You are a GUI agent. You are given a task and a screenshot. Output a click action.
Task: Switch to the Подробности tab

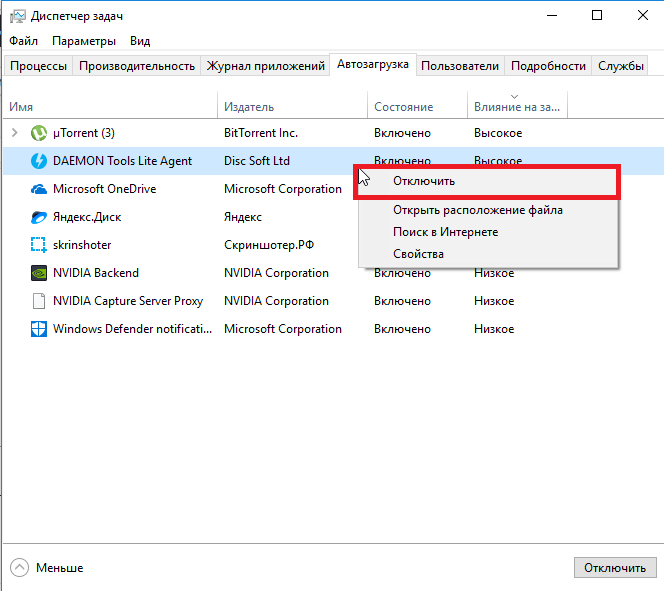click(x=548, y=66)
